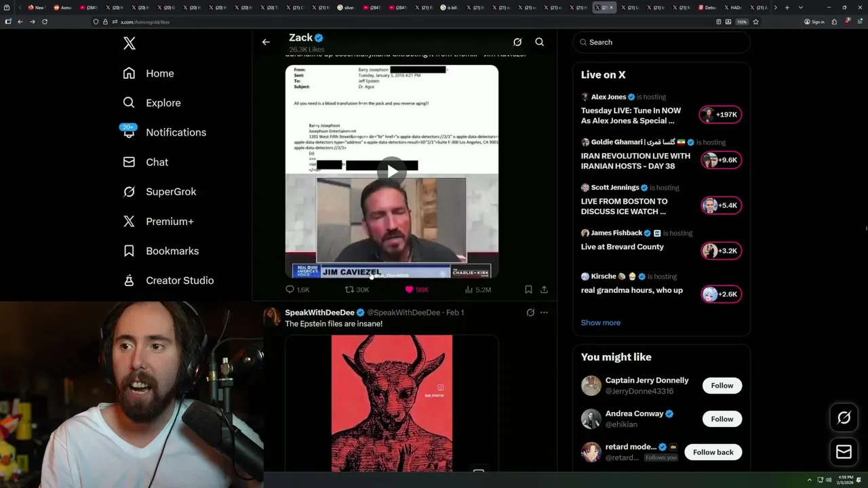868x488 pixels.
Task: Go back using the profile header arrow
Action: [266, 42]
